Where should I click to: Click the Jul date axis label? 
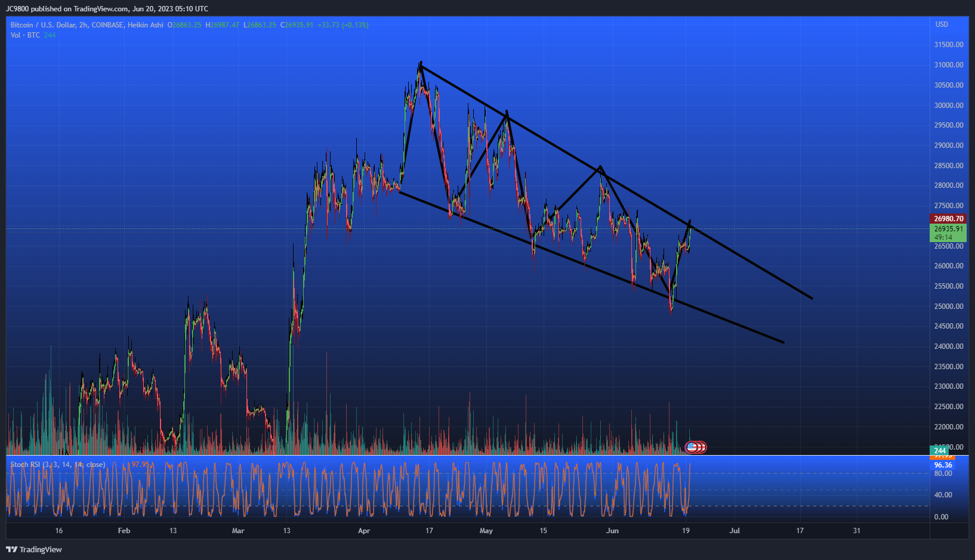coord(735,531)
